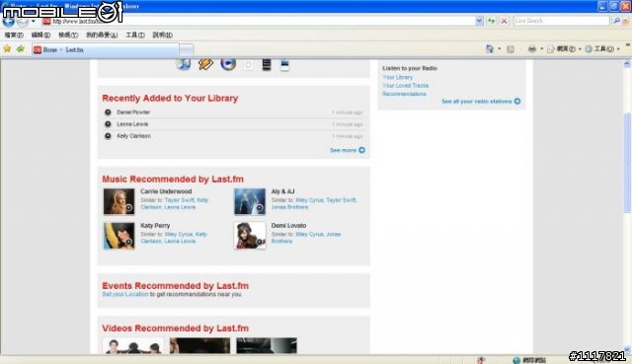
Task: Open a new tab with the blank tab button
Action: coord(187,50)
